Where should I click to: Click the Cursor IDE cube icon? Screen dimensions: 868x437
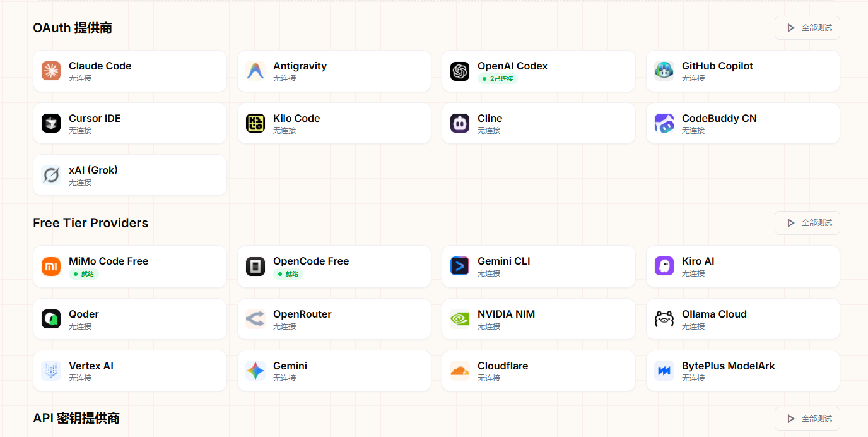(x=51, y=123)
